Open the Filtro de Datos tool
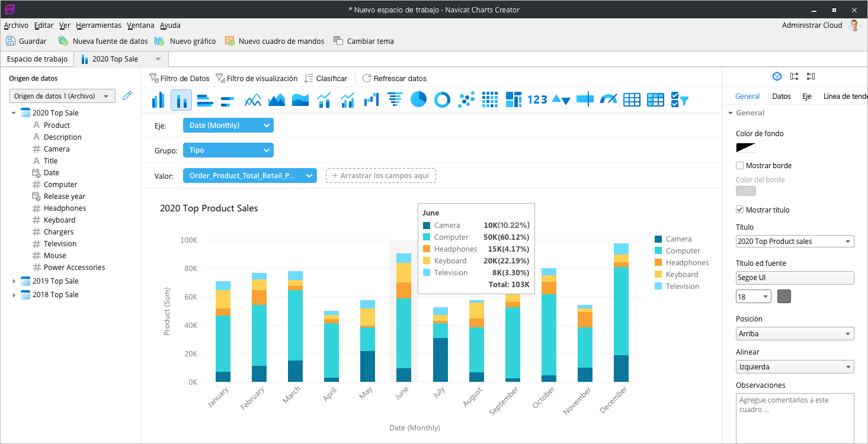 pos(180,78)
